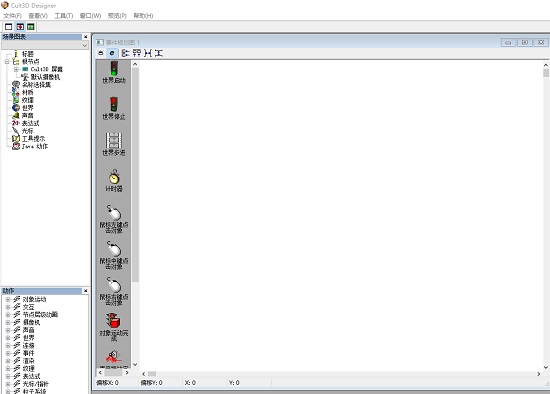Select the 纹理 entry in the actions panel

[29, 368]
